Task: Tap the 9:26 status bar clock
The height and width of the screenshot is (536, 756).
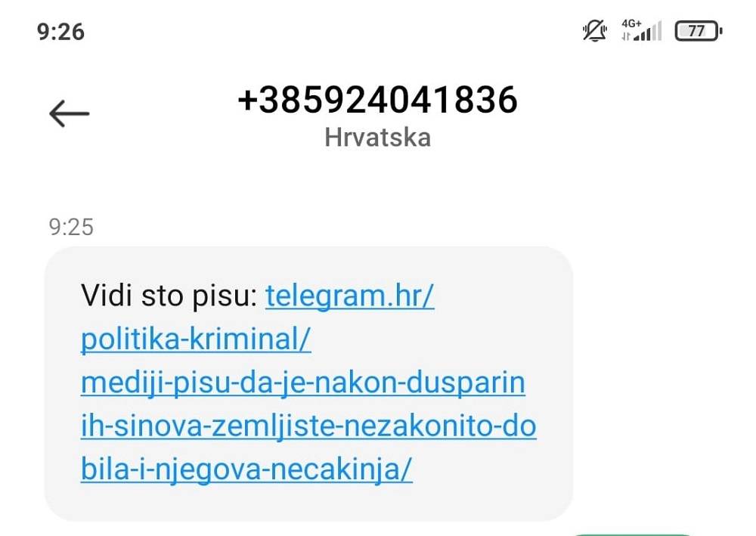Action: 60,32
